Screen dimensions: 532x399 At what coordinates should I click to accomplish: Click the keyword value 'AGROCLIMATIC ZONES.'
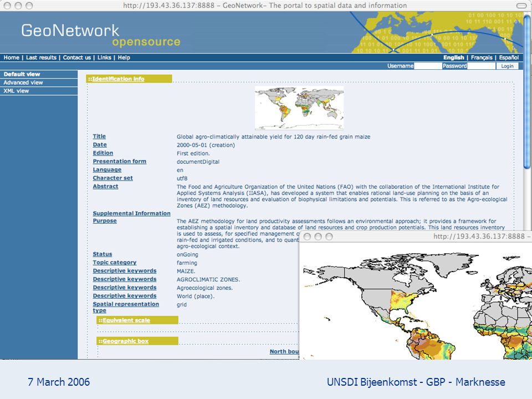pos(208,279)
